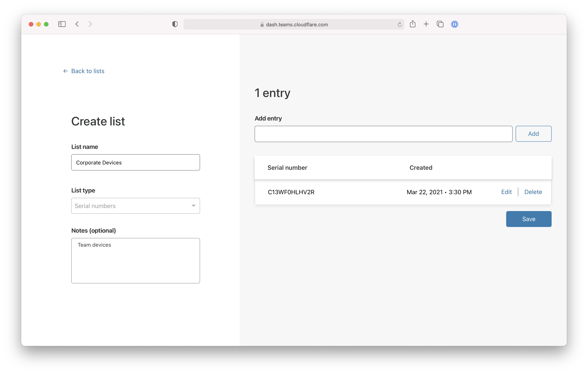Viewport: 588px width, 374px height.
Task: Toggle the Safari sidebar icon
Action: coord(62,24)
